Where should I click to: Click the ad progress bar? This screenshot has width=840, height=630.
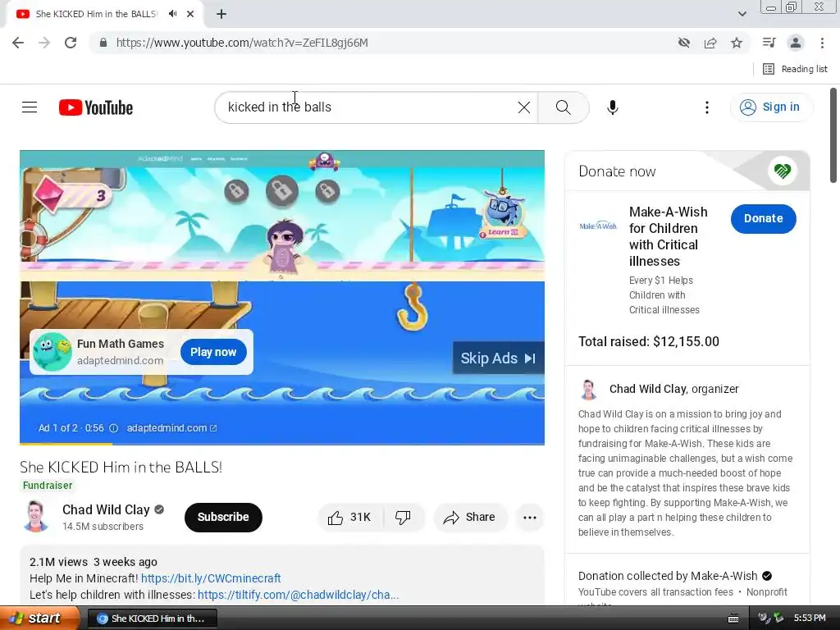[x=282, y=444]
